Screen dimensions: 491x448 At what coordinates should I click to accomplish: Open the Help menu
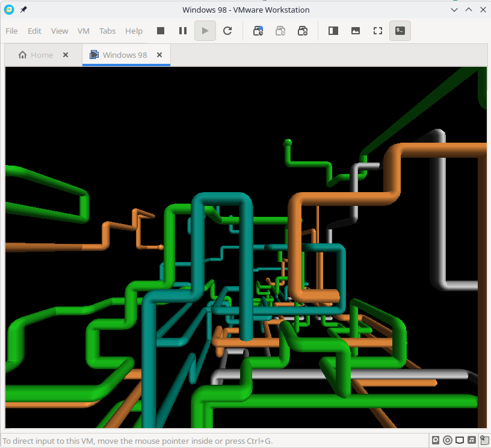[x=134, y=31]
